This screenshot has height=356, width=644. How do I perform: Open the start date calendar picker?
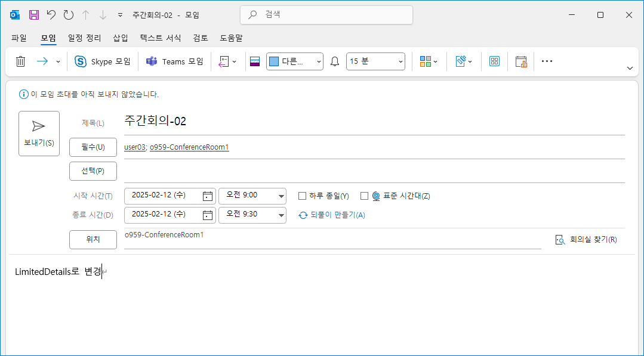tap(208, 196)
